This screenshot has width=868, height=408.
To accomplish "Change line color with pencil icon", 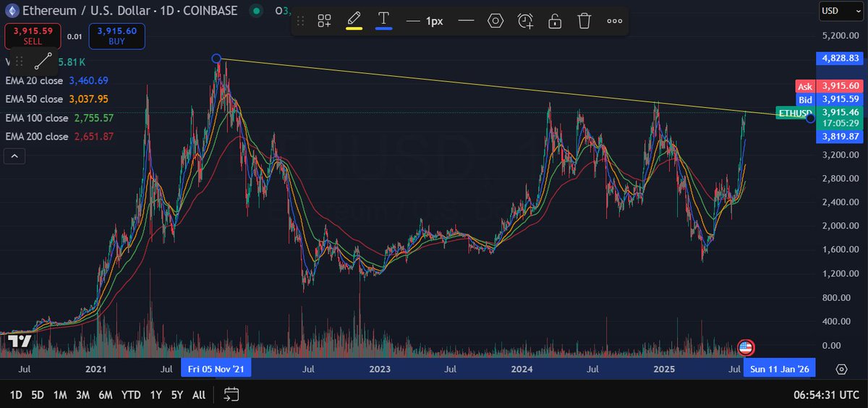I will point(354,20).
